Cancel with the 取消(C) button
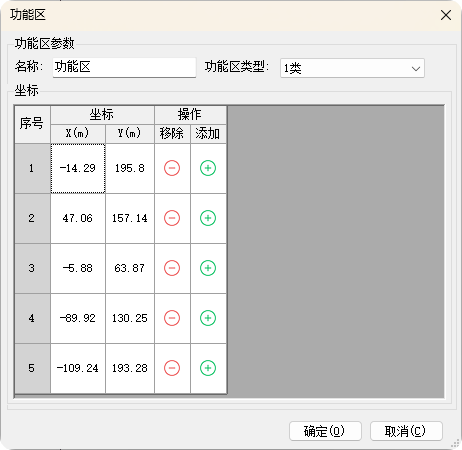The height and width of the screenshot is (450, 462). [406, 431]
